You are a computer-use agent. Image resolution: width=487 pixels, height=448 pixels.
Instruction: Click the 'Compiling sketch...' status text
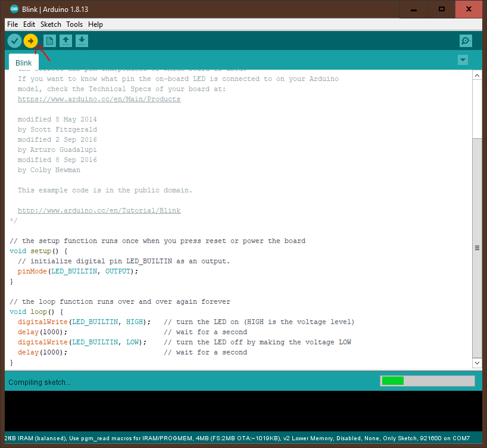click(39, 382)
